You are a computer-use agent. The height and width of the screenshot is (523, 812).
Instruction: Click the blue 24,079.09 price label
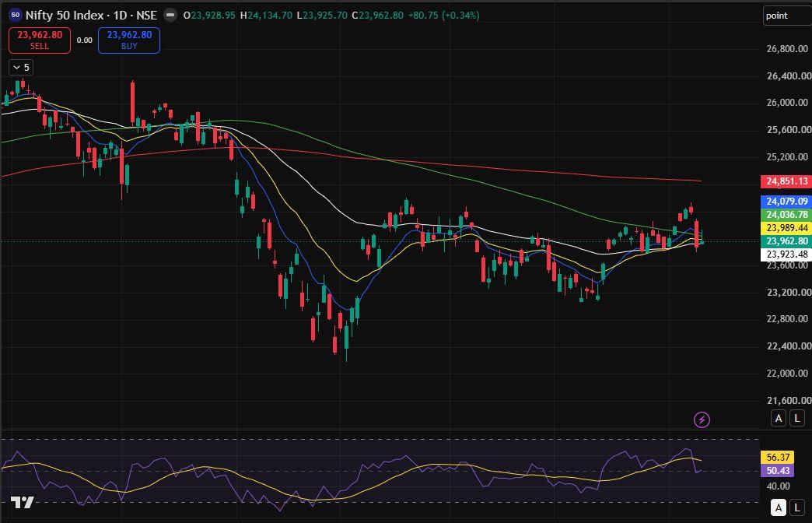786,201
